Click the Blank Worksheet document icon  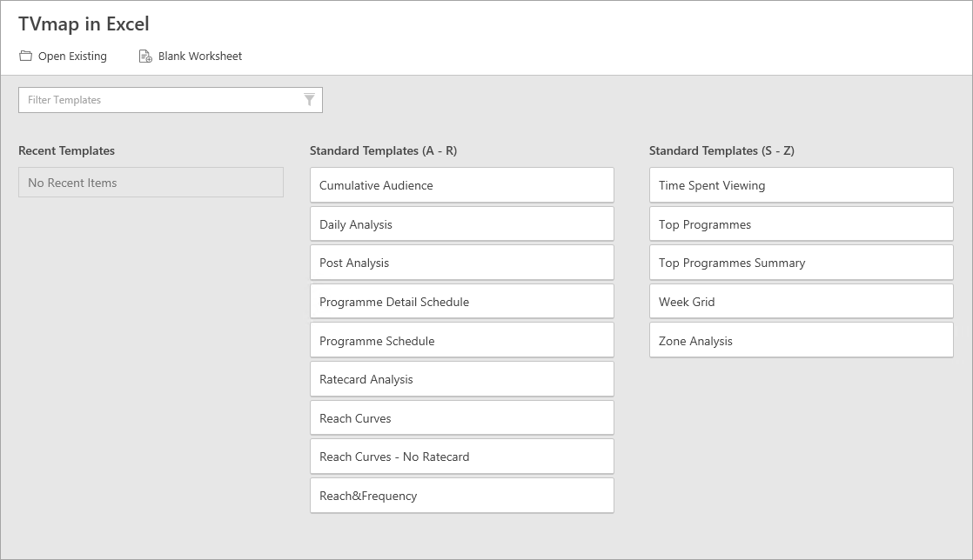(145, 57)
